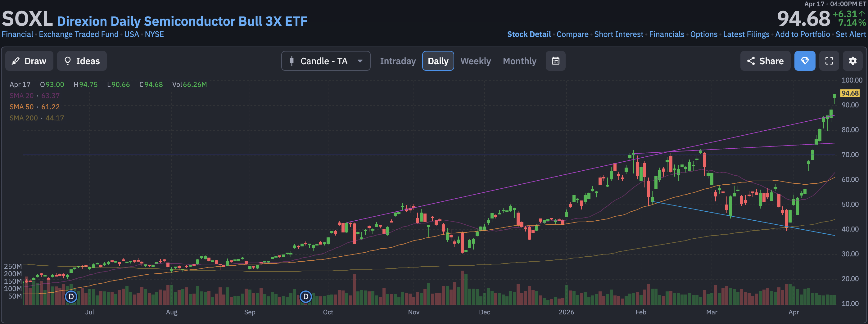Switch to Monthly timeframe
This screenshot has height=324, width=868.
coord(519,61)
